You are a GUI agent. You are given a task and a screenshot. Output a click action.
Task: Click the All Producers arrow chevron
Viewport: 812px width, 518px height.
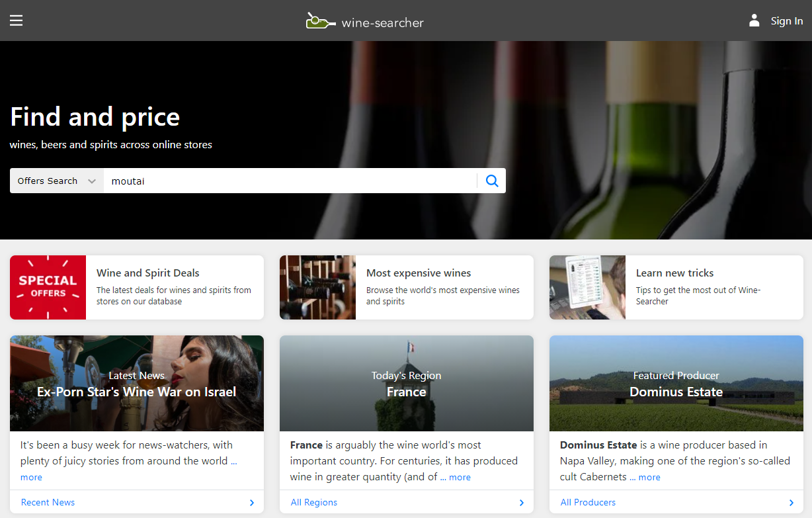point(792,503)
